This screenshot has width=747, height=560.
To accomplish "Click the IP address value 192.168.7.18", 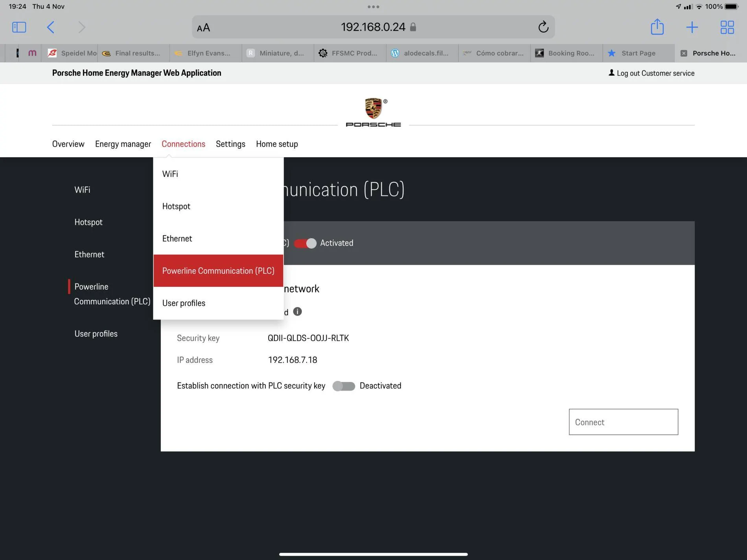I will (293, 360).
